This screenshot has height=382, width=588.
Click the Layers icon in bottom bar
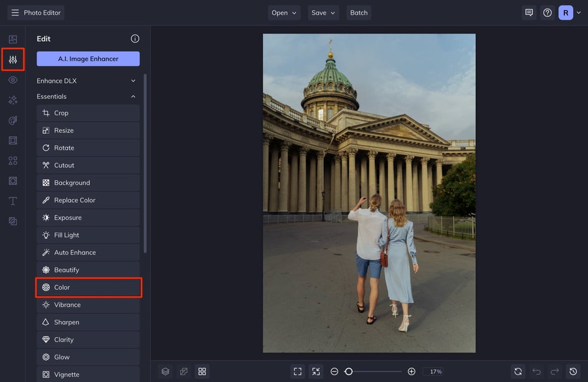point(165,371)
